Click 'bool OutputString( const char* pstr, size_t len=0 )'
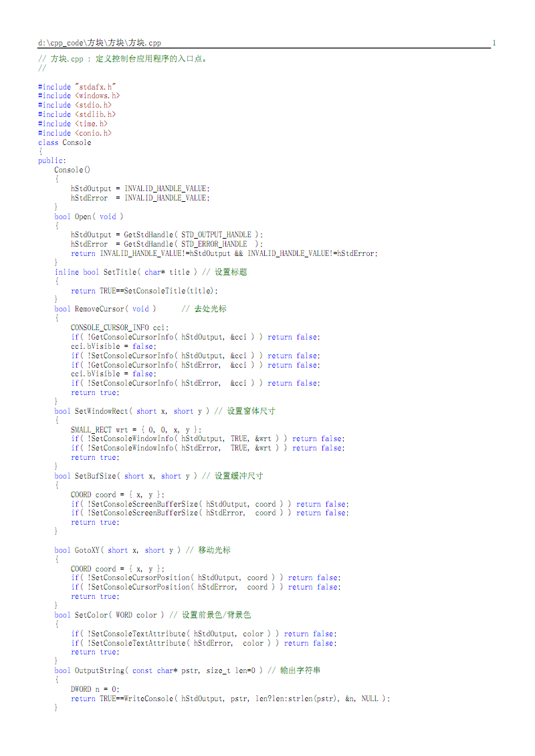The height and width of the screenshot is (756, 535). pyautogui.click(x=158, y=670)
